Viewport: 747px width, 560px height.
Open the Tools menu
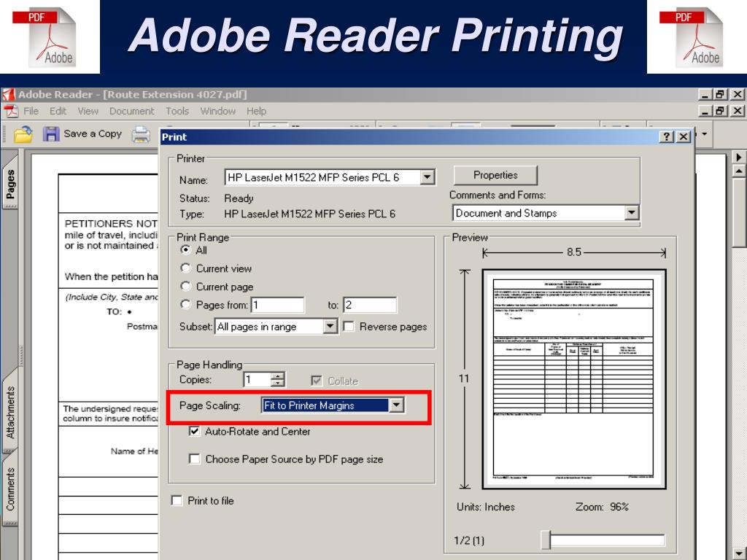click(177, 111)
